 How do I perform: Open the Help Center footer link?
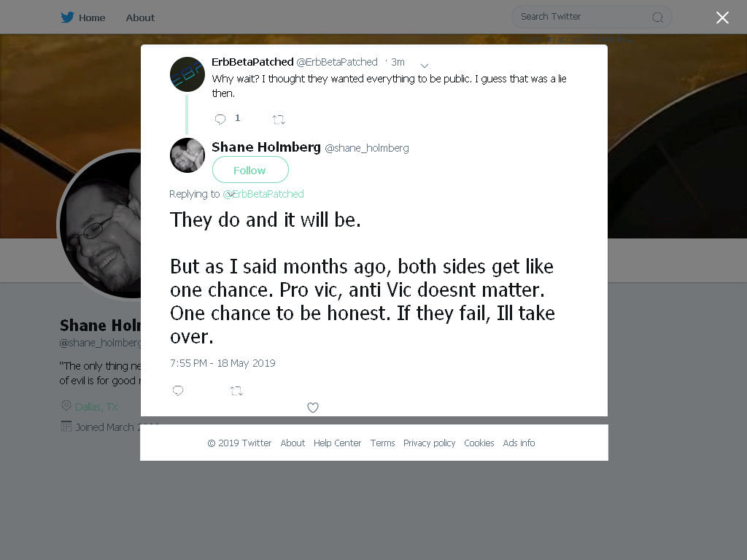pos(337,443)
